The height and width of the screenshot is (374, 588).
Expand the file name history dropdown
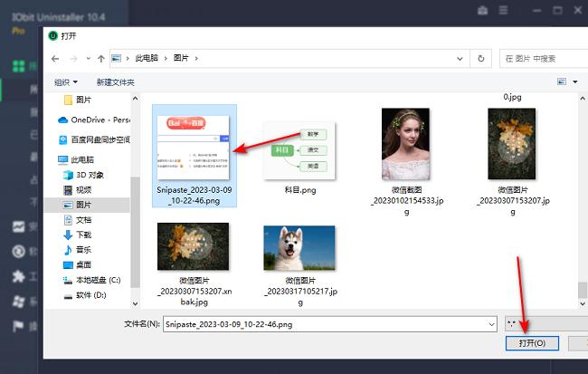(x=491, y=323)
